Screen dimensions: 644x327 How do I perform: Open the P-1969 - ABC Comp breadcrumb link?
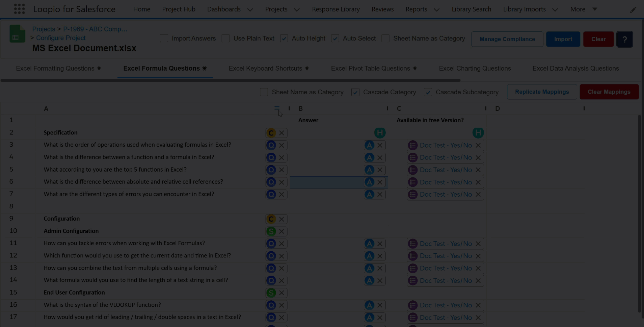pos(95,29)
